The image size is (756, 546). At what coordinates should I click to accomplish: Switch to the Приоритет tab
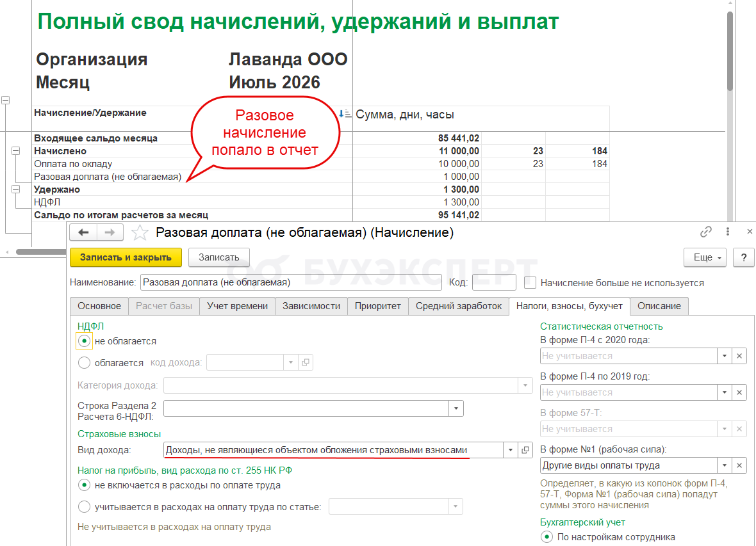click(x=378, y=306)
